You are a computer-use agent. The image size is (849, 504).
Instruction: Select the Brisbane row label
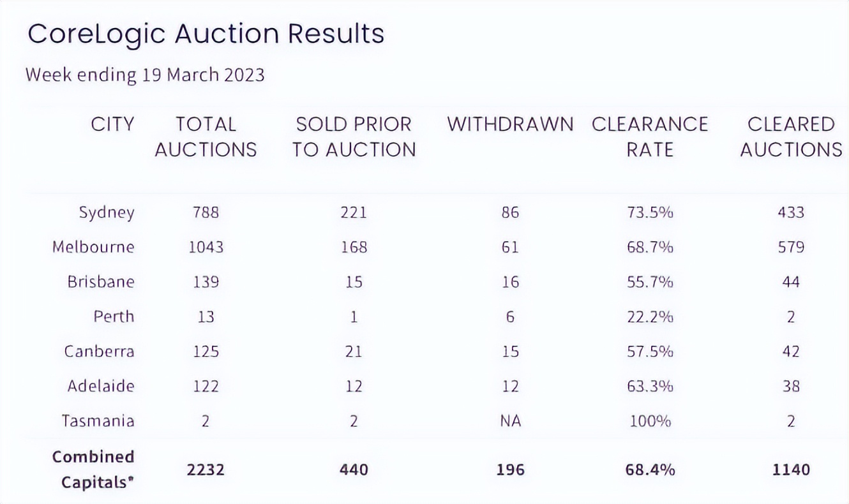coord(101,281)
